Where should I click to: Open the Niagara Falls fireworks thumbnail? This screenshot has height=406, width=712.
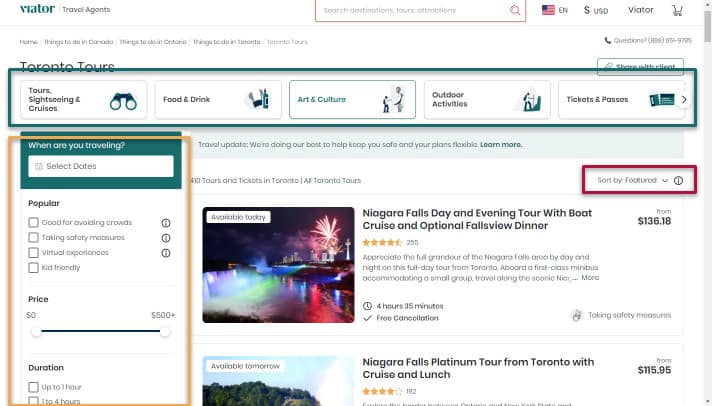tap(278, 265)
